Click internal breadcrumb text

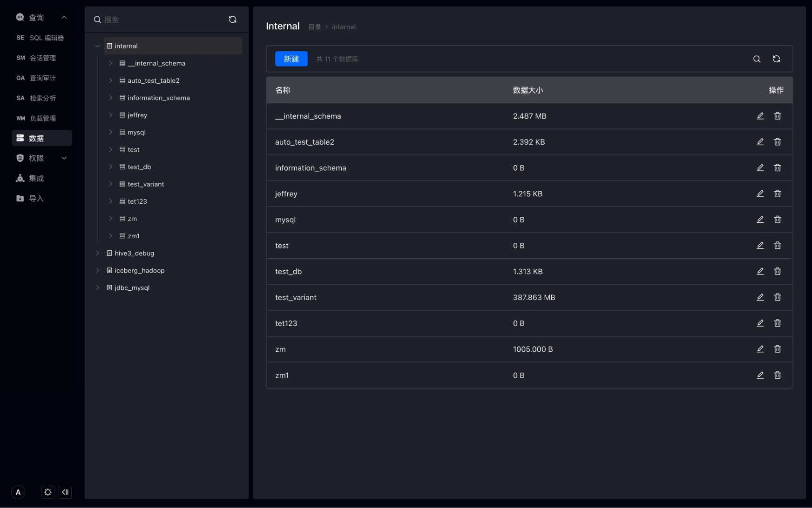[344, 27]
